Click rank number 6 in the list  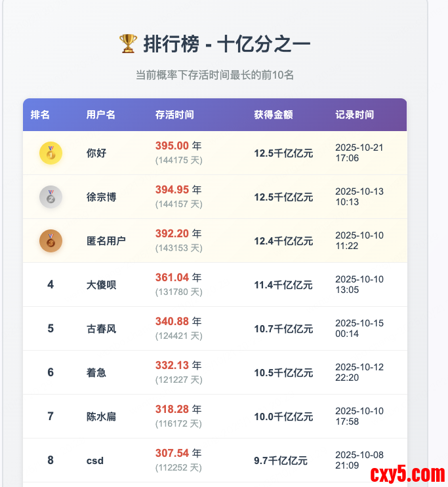[51, 372]
